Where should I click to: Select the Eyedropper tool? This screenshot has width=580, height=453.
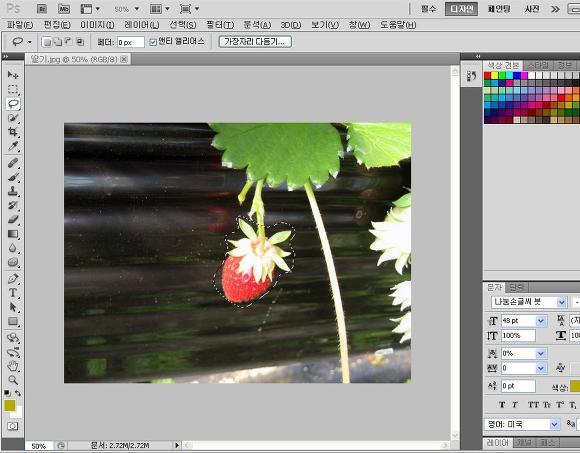coord(13,146)
